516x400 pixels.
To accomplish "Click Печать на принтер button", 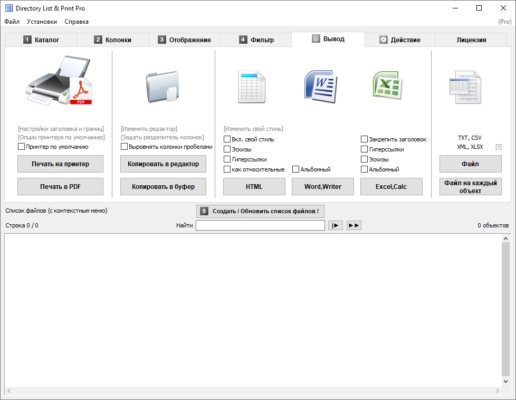I will tap(60, 164).
